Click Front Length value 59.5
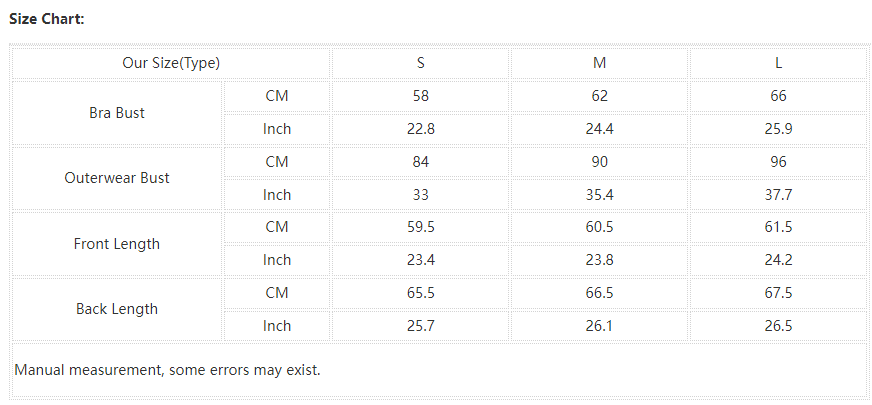The height and width of the screenshot is (405, 872). point(420,227)
